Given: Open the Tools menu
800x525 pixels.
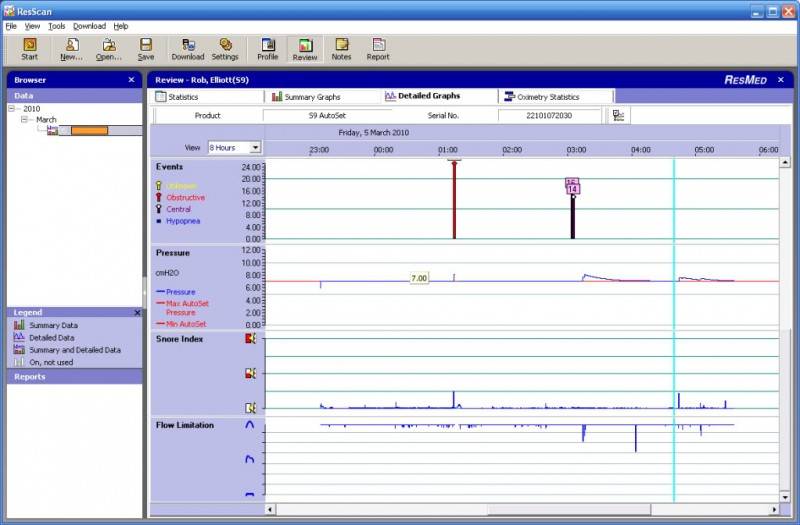Looking at the screenshot, I should pos(57,26).
